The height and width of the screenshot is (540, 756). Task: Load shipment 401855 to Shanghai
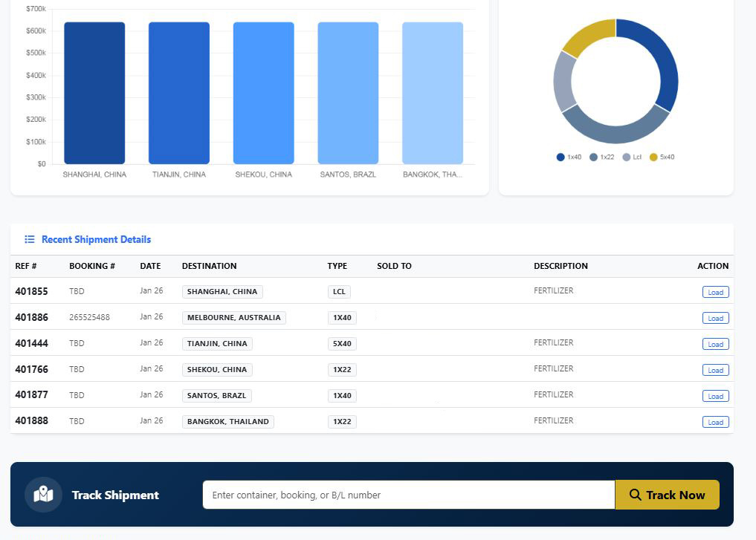[x=715, y=292]
